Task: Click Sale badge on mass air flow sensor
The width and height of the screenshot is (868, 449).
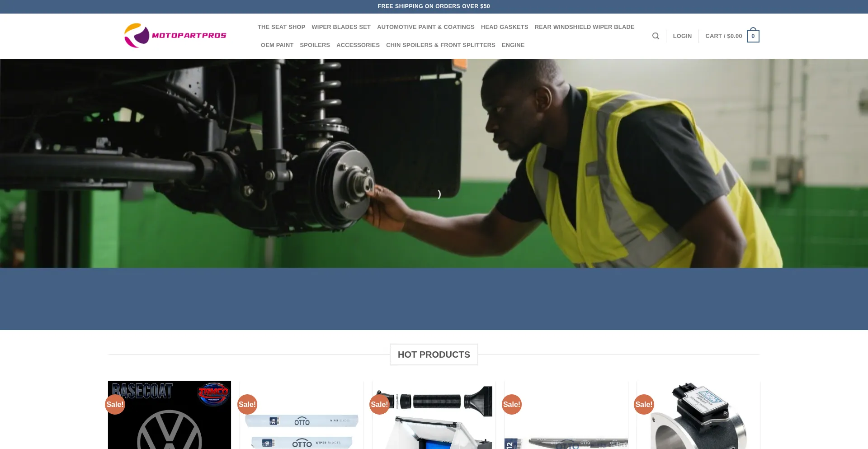Action: (644, 404)
